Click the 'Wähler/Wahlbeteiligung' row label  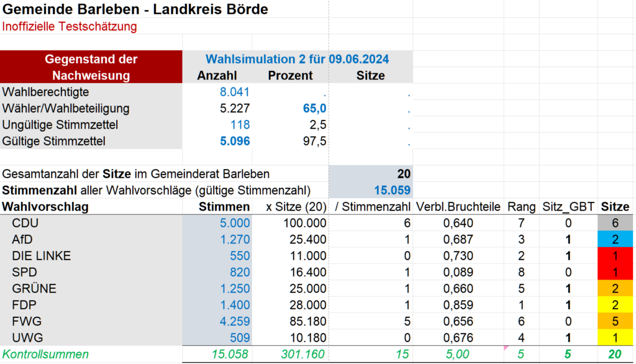pyautogui.click(x=66, y=108)
